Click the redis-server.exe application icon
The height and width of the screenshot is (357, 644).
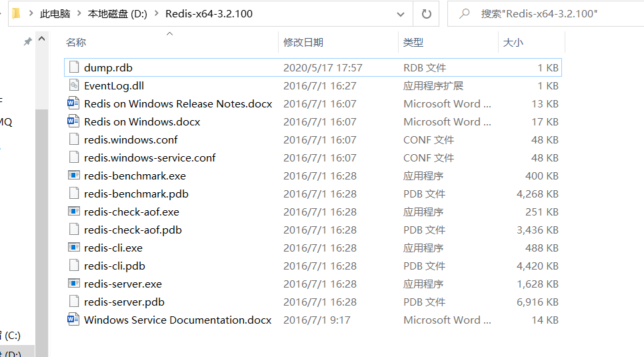[x=74, y=284]
